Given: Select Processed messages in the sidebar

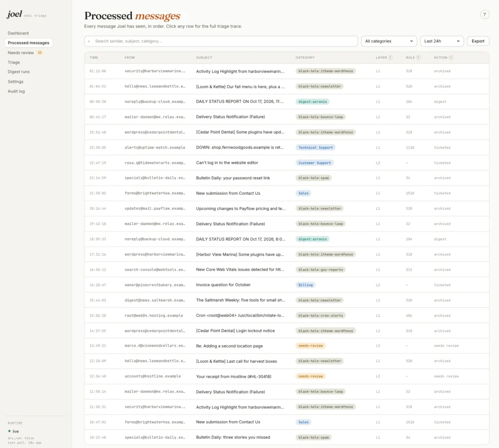Looking at the screenshot, I should pyautogui.click(x=29, y=42).
